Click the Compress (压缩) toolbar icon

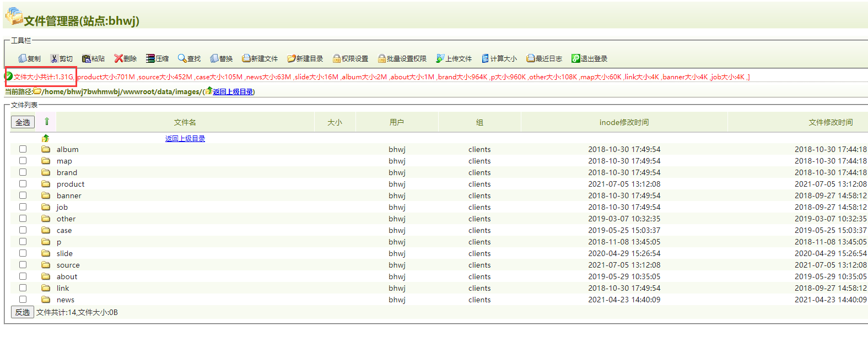click(150, 58)
